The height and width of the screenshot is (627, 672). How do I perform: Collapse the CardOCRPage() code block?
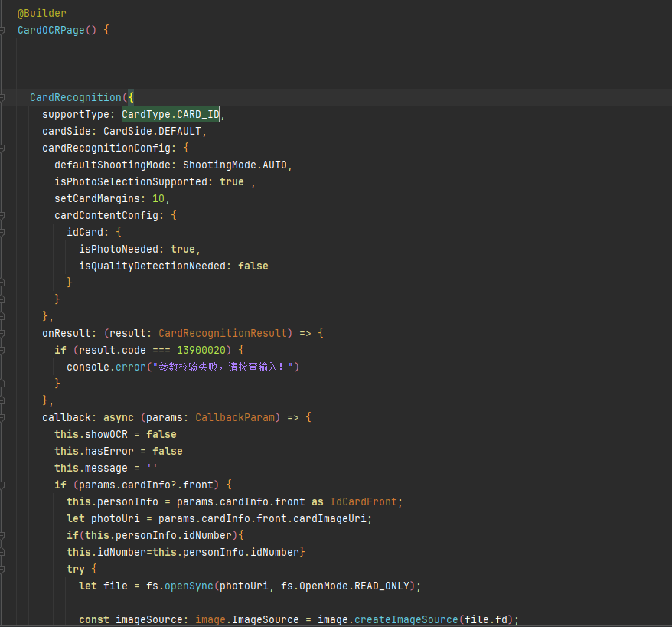[3, 31]
